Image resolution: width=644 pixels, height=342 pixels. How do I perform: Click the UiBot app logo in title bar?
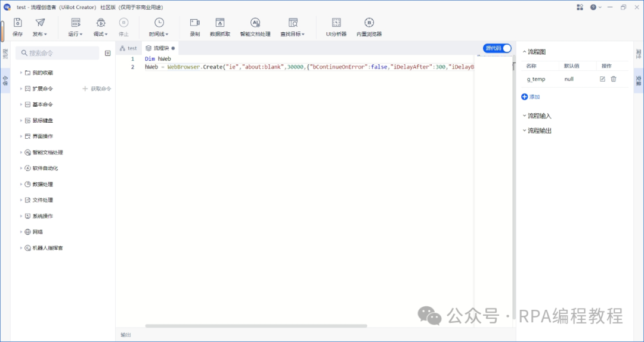[x=7, y=7]
